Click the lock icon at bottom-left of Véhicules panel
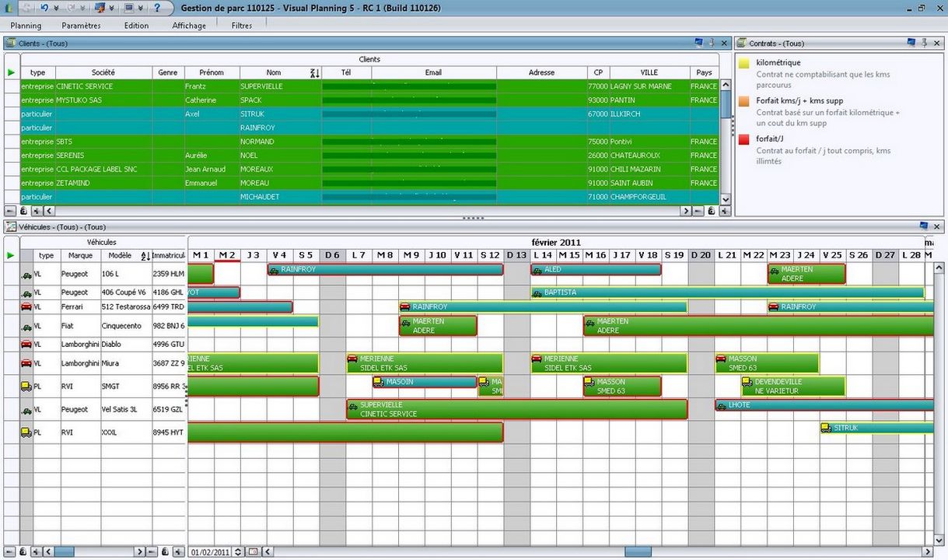This screenshot has width=948, height=560. pyautogui.click(x=23, y=551)
